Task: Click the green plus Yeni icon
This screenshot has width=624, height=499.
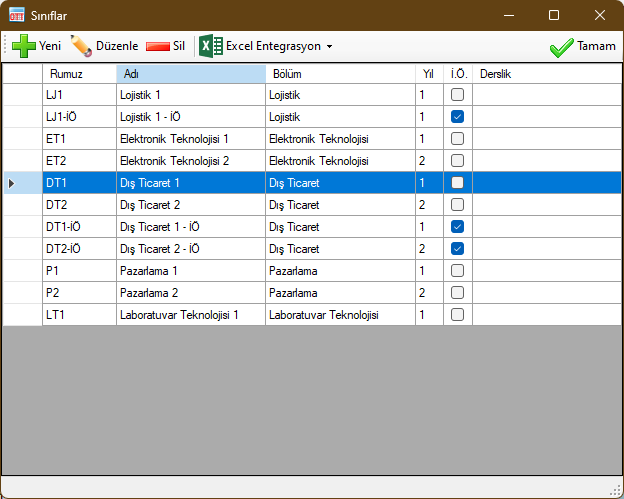Action: (23, 46)
